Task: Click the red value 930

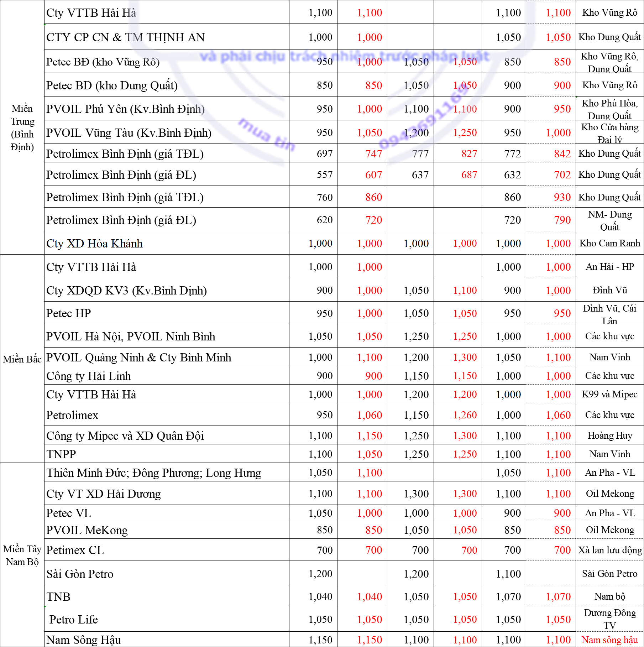Action: (x=562, y=197)
